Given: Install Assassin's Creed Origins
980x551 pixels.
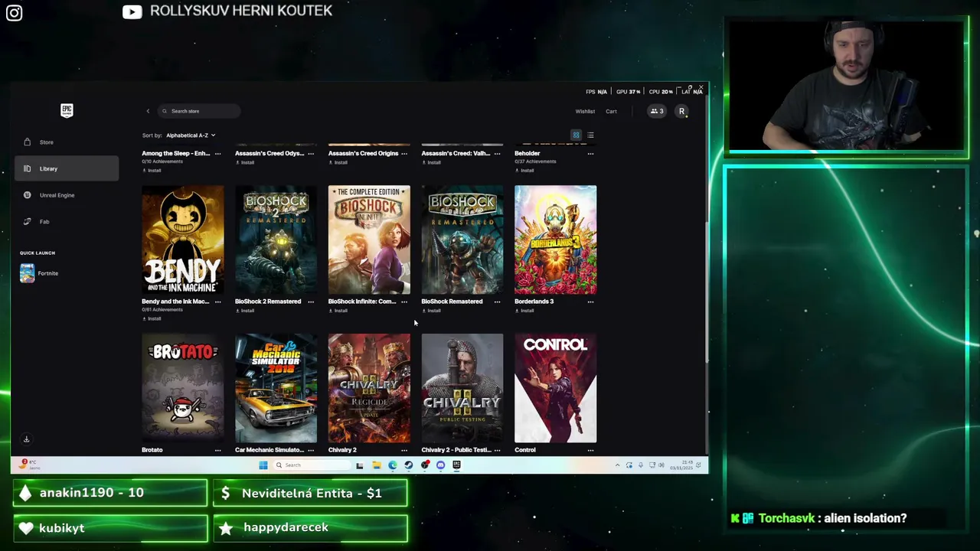Looking at the screenshot, I should point(338,162).
